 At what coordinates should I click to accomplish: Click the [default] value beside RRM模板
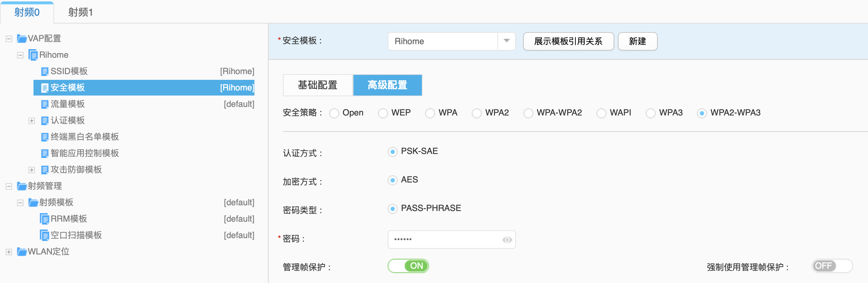click(239, 219)
